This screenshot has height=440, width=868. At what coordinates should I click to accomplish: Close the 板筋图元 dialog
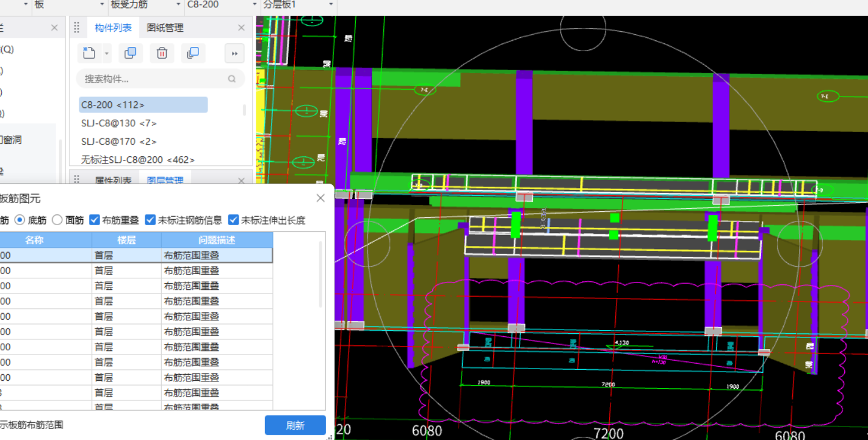[320, 198]
